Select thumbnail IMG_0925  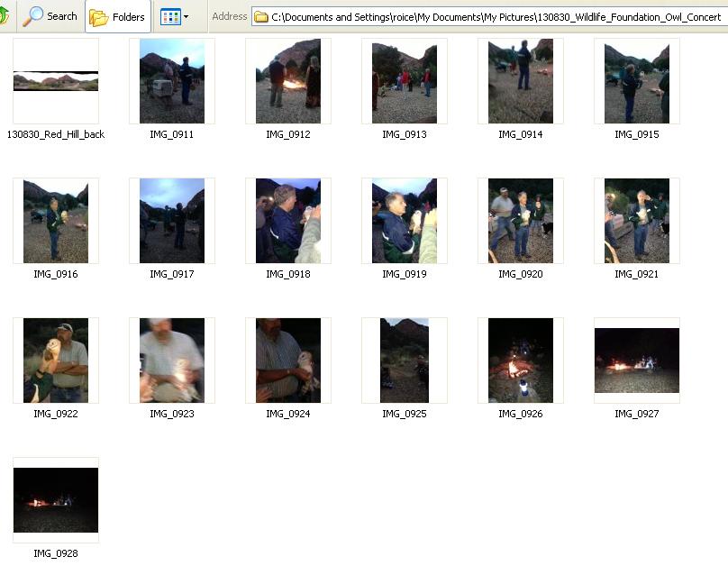click(405, 361)
